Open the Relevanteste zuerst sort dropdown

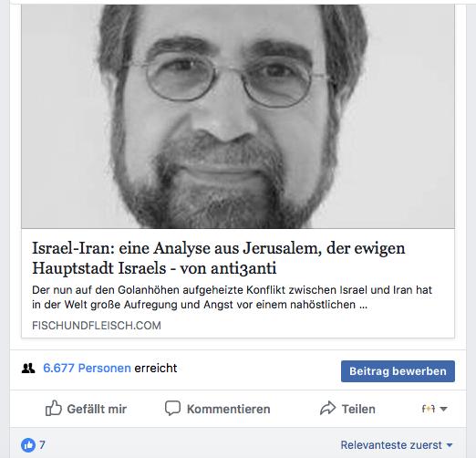[x=397, y=445]
